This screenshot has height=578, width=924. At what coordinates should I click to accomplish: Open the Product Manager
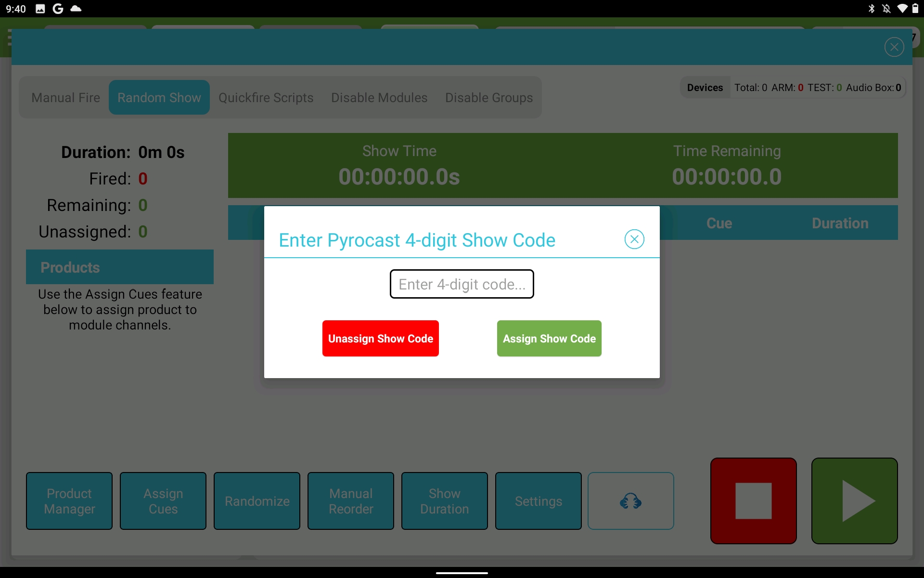(x=69, y=501)
